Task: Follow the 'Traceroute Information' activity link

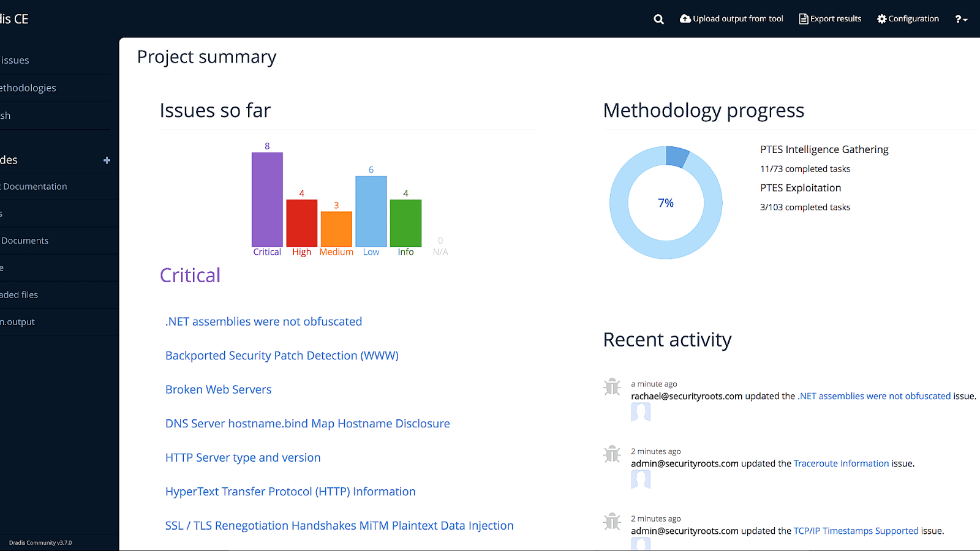Action: click(841, 463)
